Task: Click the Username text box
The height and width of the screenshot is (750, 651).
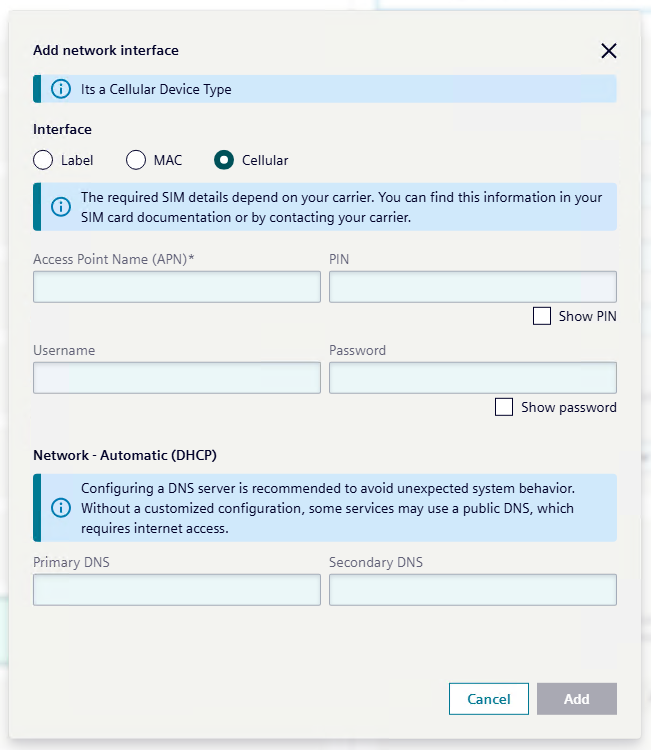Action: [x=177, y=378]
